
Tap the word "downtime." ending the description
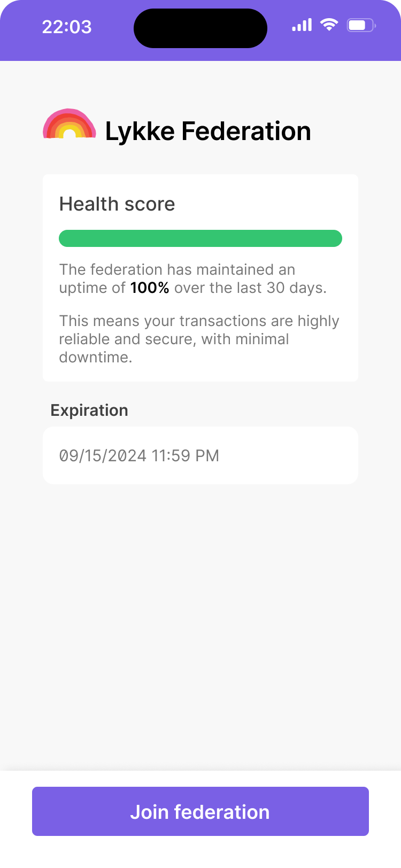tap(96, 358)
